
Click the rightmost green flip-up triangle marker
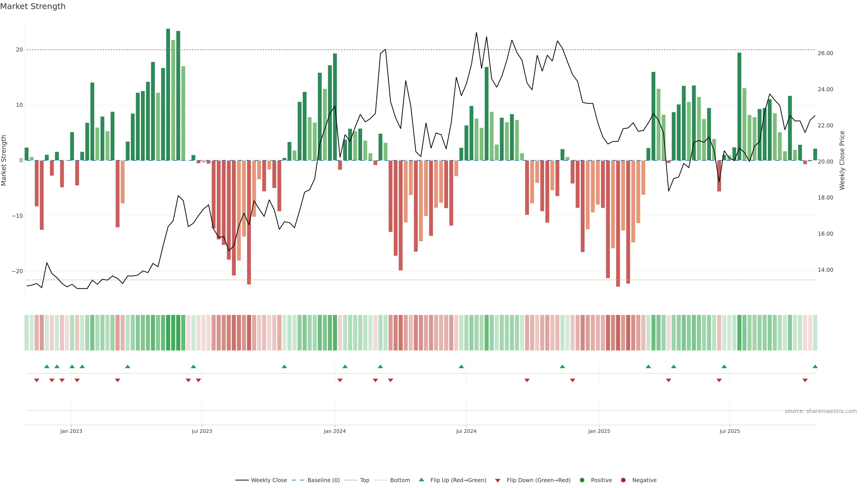815,366
